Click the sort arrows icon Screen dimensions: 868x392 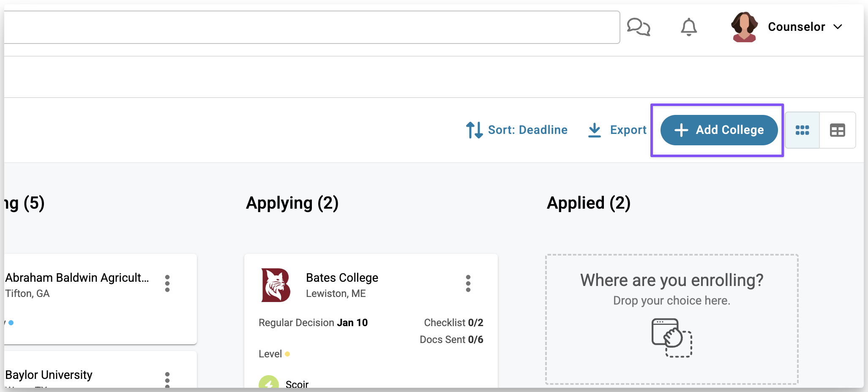coord(474,130)
